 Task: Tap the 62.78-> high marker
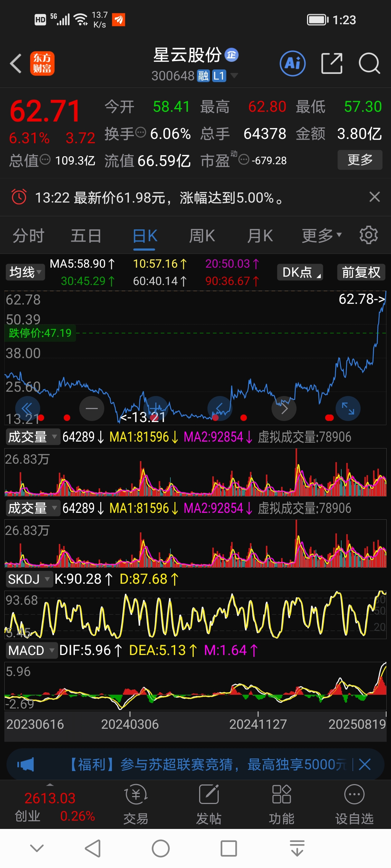coord(362,299)
